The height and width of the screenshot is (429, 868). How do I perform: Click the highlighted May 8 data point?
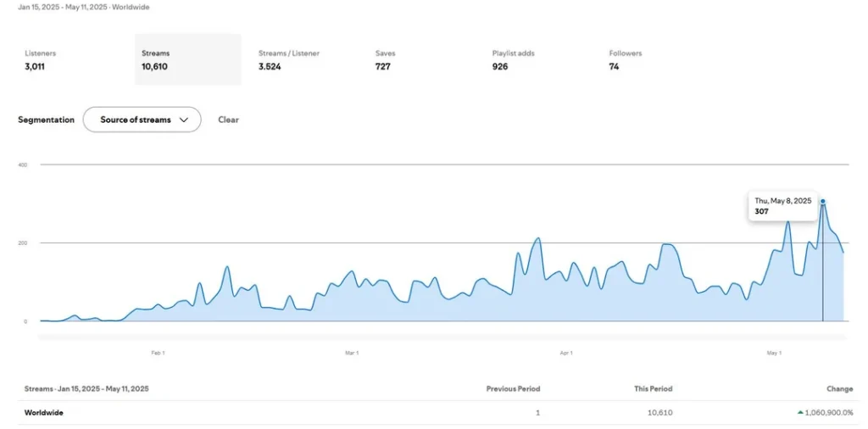click(822, 201)
